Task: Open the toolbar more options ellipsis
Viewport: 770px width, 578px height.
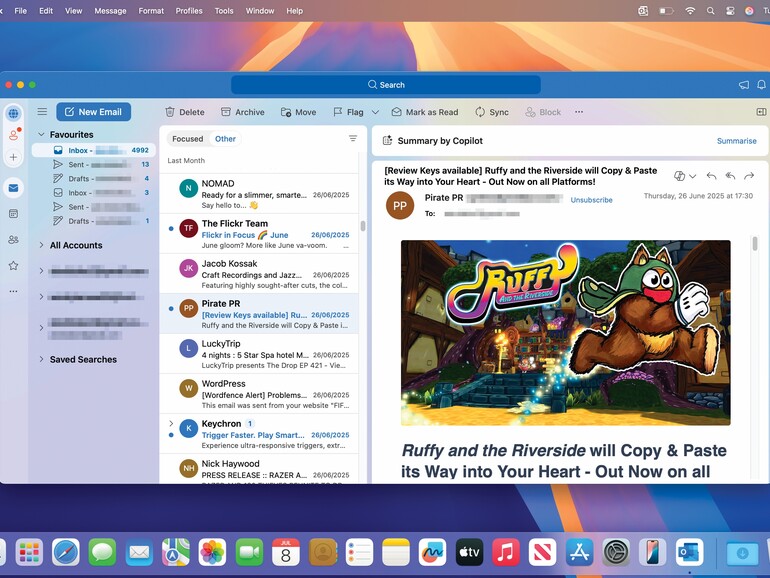Action: tap(579, 112)
